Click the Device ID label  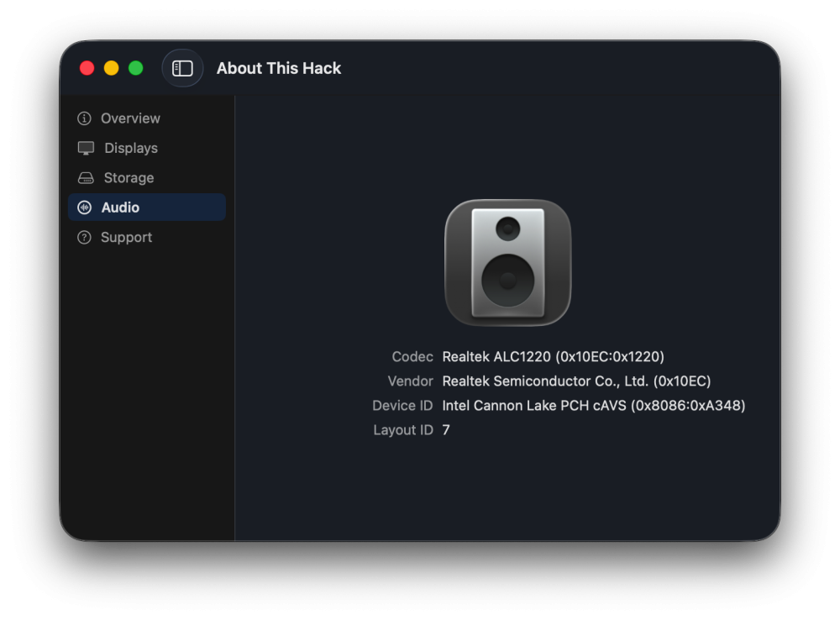(x=402, y=406)
